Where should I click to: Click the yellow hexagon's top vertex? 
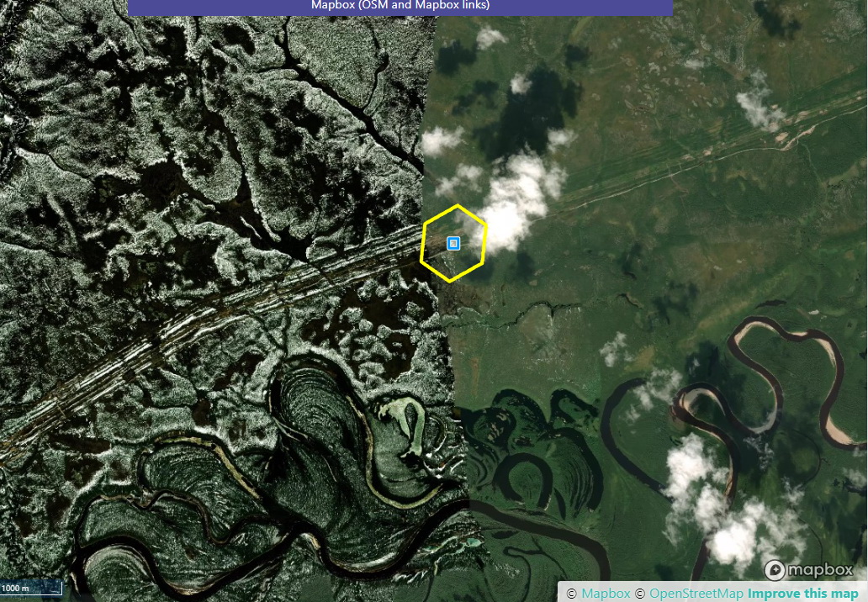(458, 205)
